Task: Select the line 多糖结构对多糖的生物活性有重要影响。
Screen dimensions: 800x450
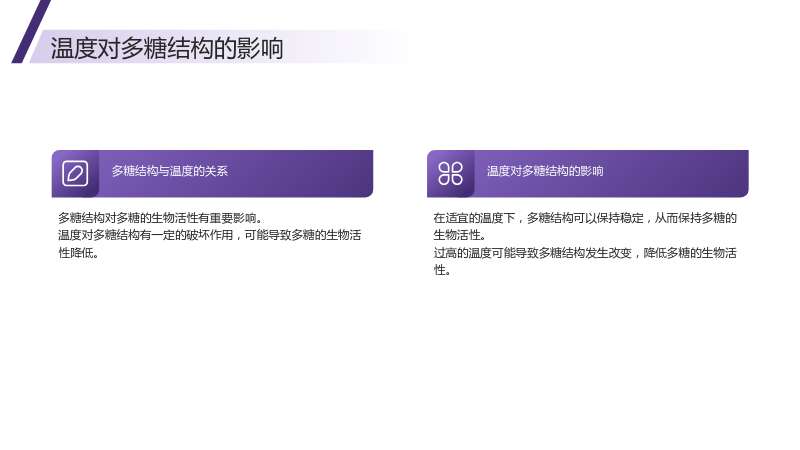Action: [x=162, y=218]
